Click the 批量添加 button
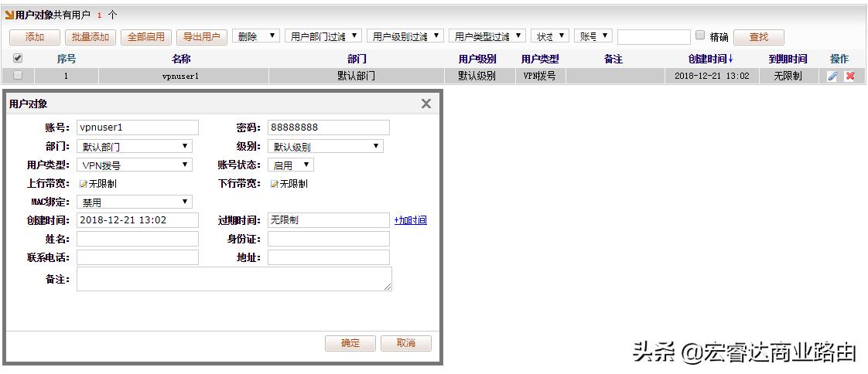This screenshot has height=374, width=868. (x=91, y=37)
